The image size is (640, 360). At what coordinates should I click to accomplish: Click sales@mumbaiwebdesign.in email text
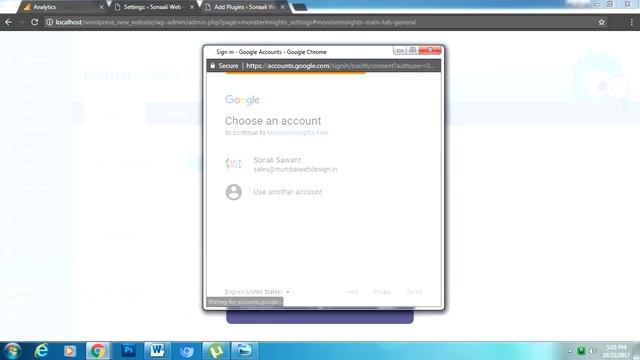tap(295, 169)
